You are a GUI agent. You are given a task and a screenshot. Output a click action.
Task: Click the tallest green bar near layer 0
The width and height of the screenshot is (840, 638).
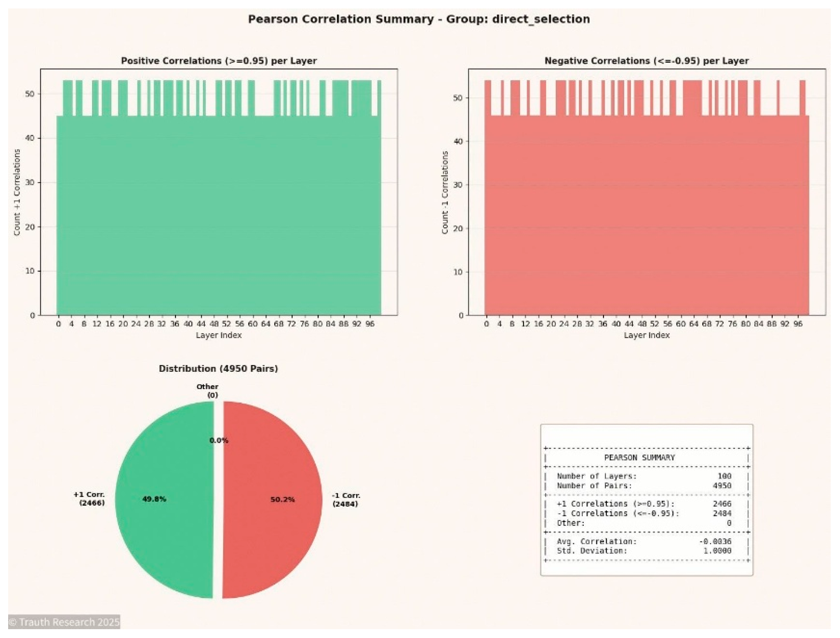tap(68, 95)
